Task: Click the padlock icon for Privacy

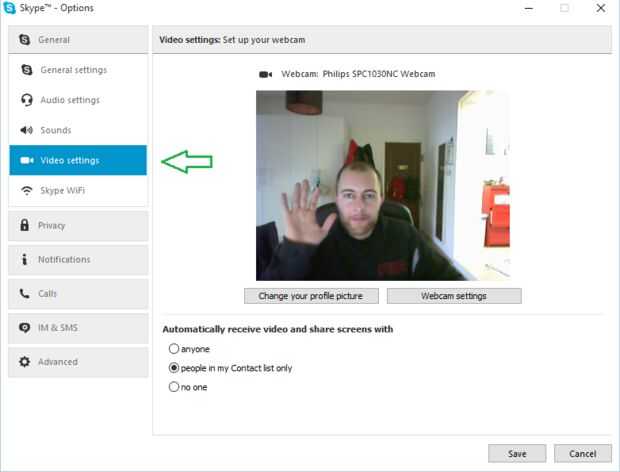Action: point(25,225)
